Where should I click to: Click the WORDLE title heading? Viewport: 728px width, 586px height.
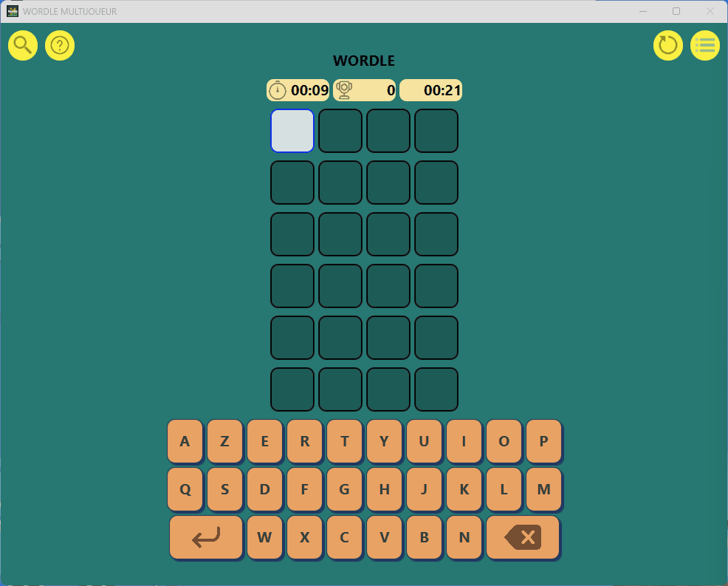click(x=364, y=61)
